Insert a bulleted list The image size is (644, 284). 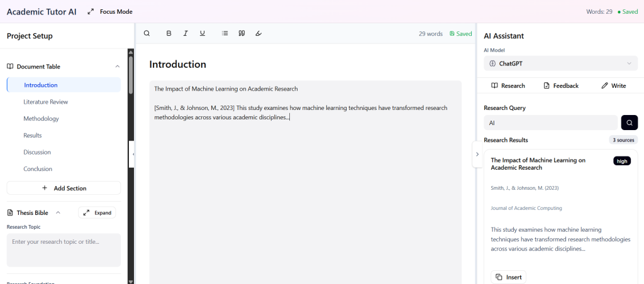[225, 33]
